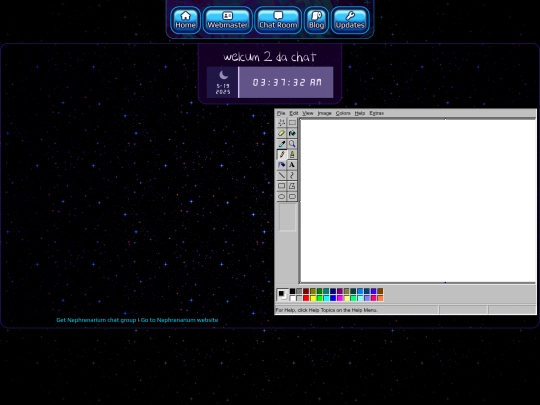540x405 pixels.
Task: Click the empty tool options box below tools
Action: [x=287, y=217]
